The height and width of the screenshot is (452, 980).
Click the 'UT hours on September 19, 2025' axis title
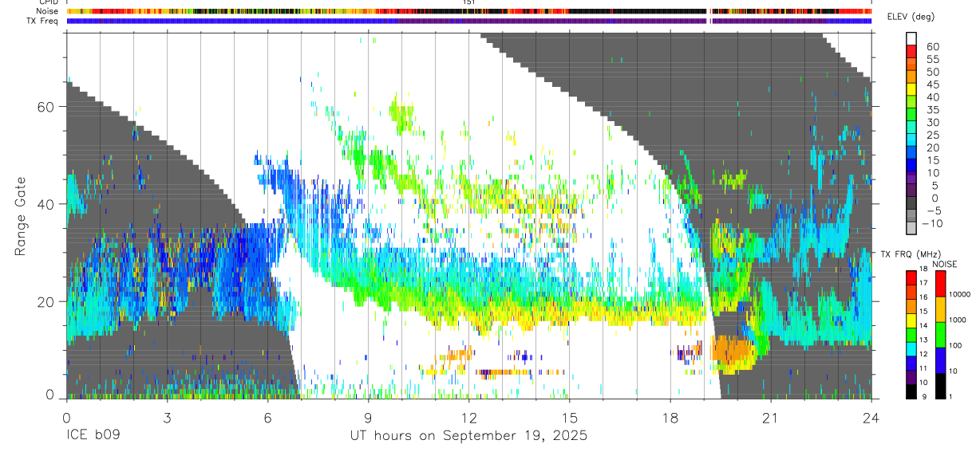(x=468, y=436)
